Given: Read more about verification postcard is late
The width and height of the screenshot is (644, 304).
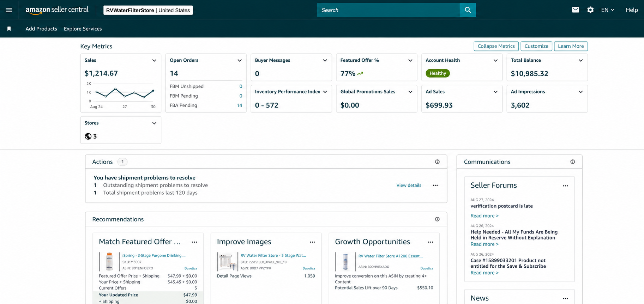Looking at the screenshot, I should tap(484, 215).
